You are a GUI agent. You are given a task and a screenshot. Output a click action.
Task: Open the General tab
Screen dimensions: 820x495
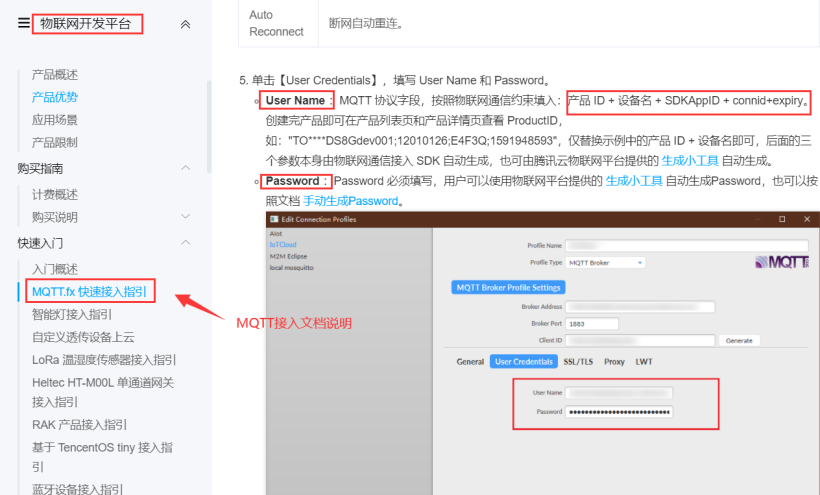point(470,361)
